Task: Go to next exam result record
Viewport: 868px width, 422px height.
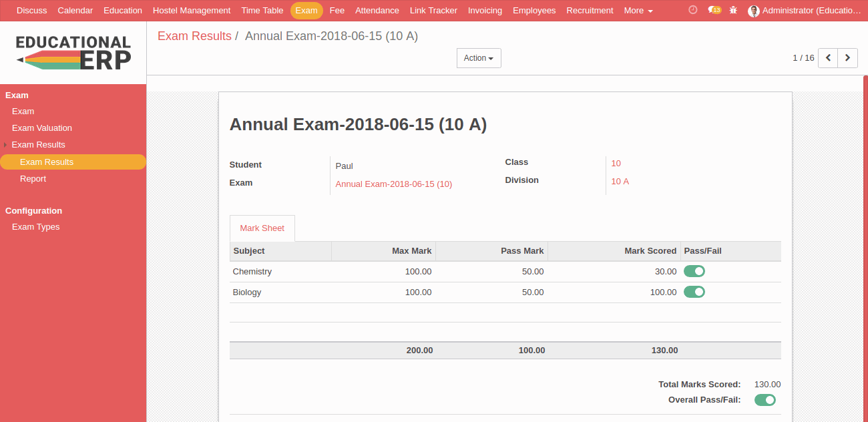Action: click(847, 58)
